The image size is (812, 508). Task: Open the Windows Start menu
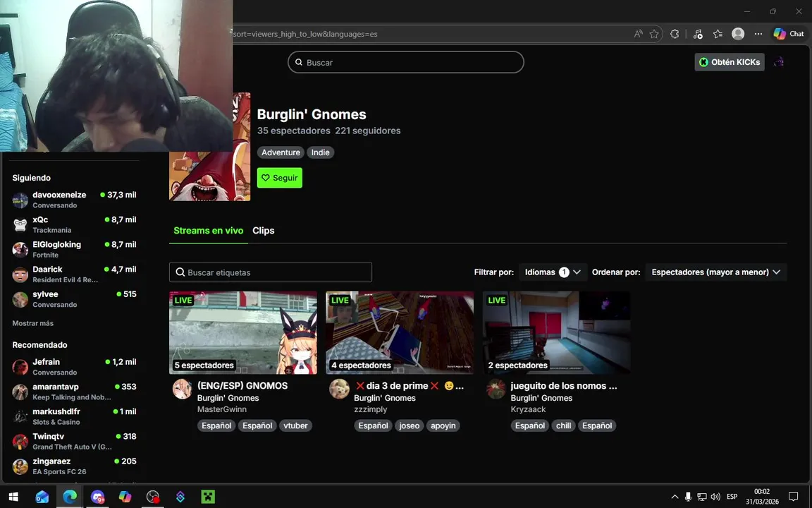(x=13, y=497)
